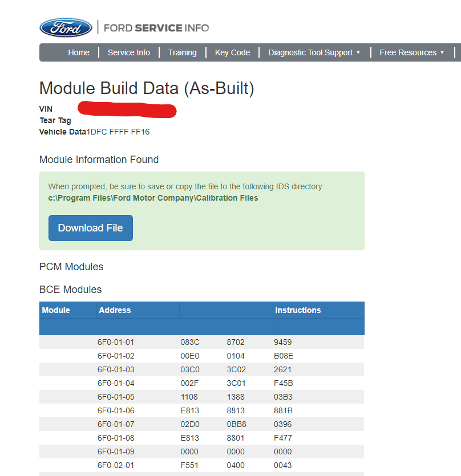This screenshot has height=476, width=461.
Task: Click value F45B in 6F0-01-04 row
Action: [x=283, y=383]
